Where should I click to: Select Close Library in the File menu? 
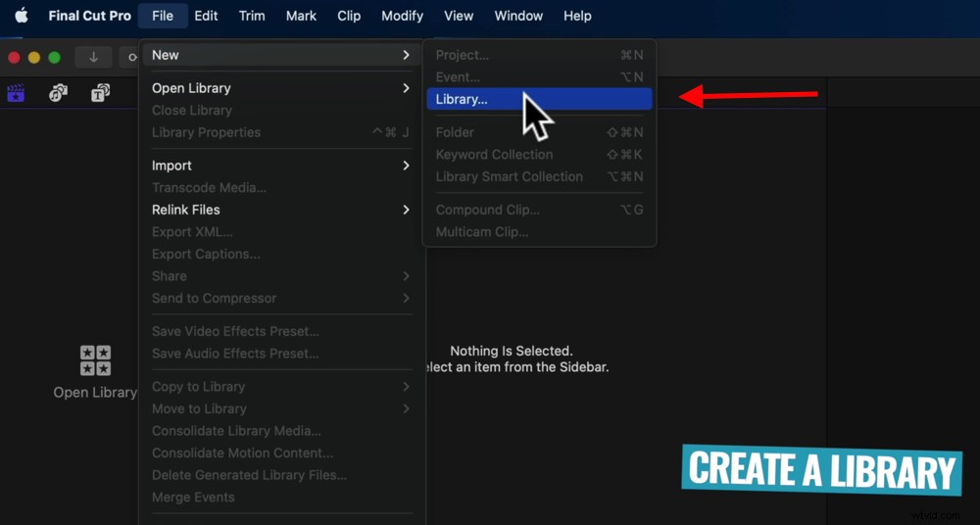pyautogui.click(x=282, y=111)
